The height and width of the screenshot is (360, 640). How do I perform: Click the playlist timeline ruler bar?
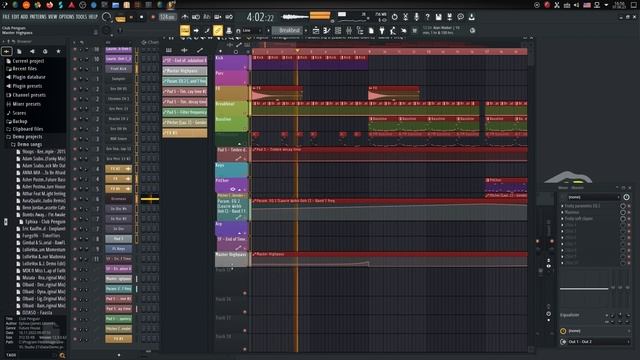point(390,52)
